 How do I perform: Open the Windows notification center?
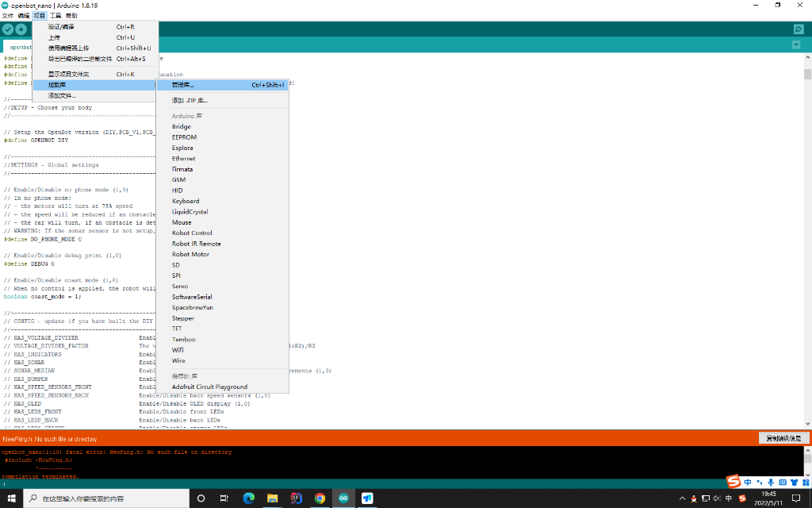pos(796,498)
